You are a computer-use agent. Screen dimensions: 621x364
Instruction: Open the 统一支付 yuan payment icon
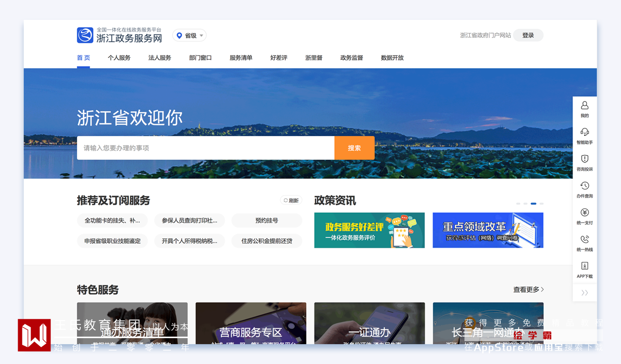pos(585,212)
